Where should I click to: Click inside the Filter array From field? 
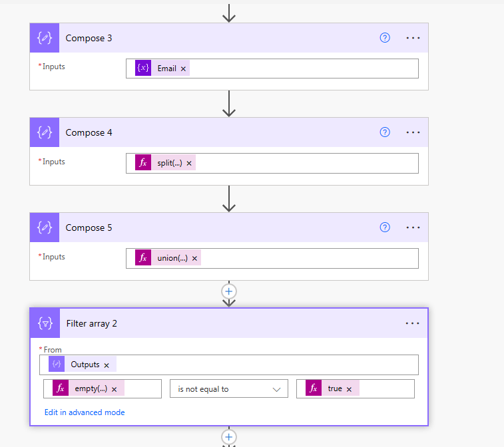229,365
